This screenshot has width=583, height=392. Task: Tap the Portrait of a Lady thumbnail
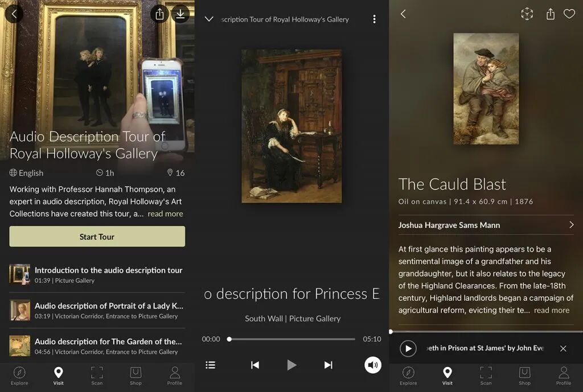pos(20,310)
